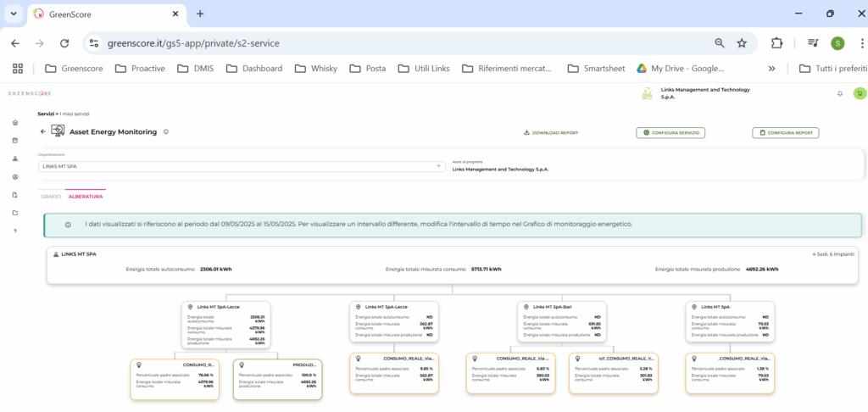This screenshot has width=868, height=412.
Task: Go back using the arrow beside Asset Energy Monitoring
Action: [x=43, y=131]
